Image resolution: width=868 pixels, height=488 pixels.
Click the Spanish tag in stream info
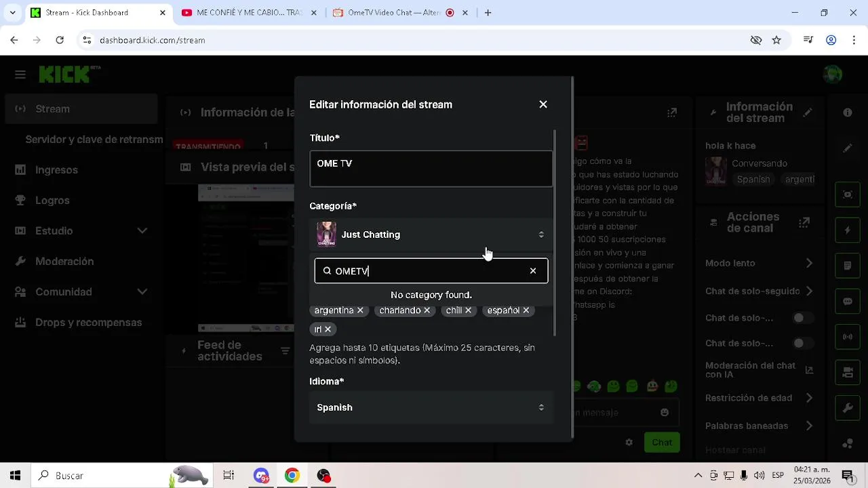753,179
